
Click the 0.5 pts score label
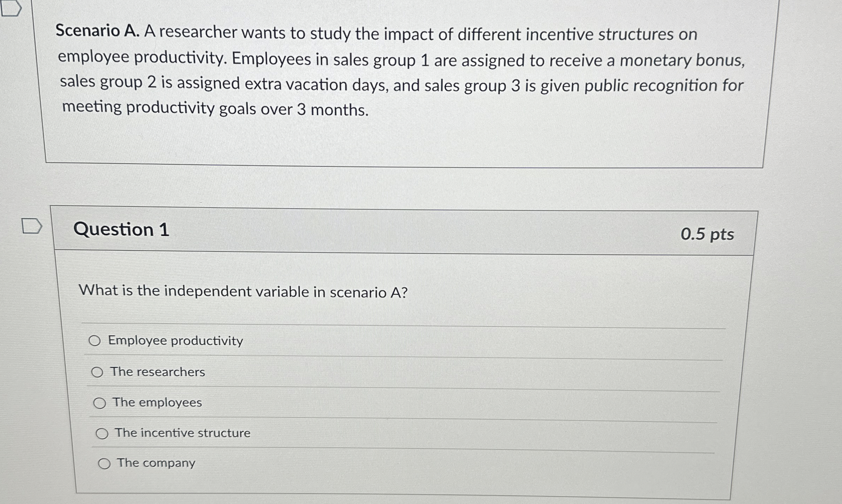point(707,234)
